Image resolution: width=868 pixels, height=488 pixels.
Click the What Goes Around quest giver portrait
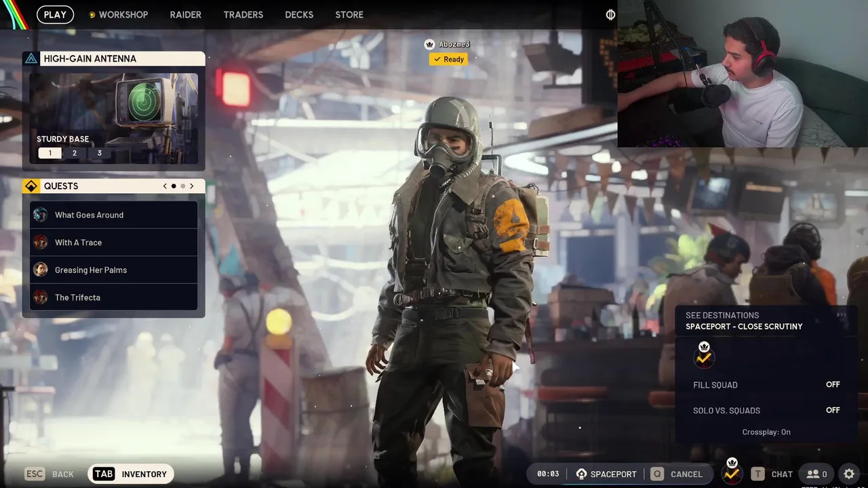pos(41,215)
